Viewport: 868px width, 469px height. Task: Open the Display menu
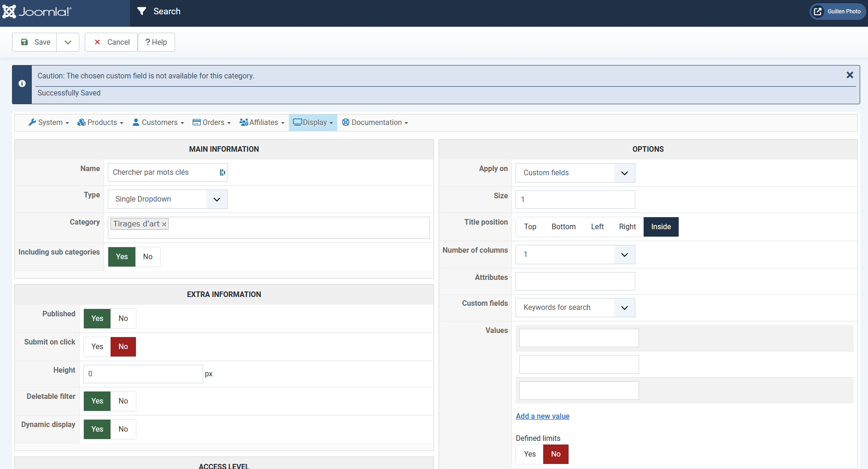[x=313, y=122]
